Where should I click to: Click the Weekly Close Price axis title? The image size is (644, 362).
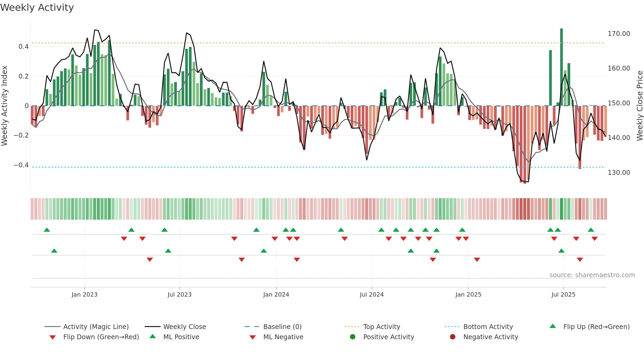[640, 106]
